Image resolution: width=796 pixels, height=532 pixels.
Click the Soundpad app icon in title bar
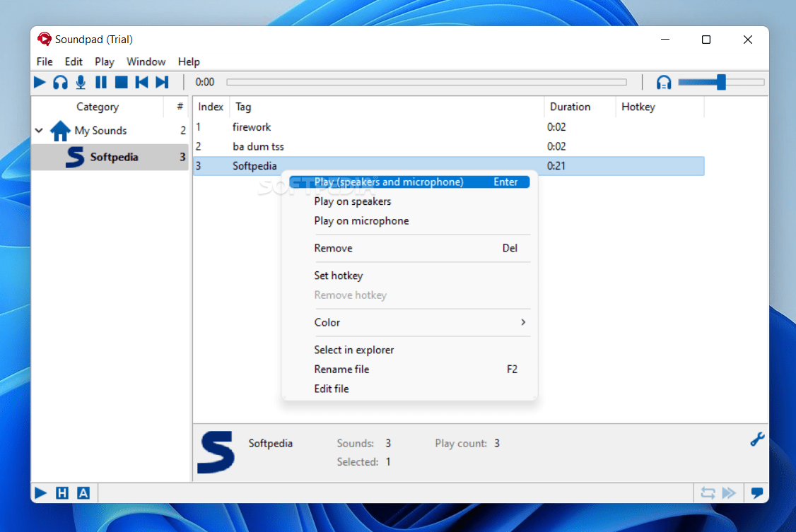(x=44, y=39)
